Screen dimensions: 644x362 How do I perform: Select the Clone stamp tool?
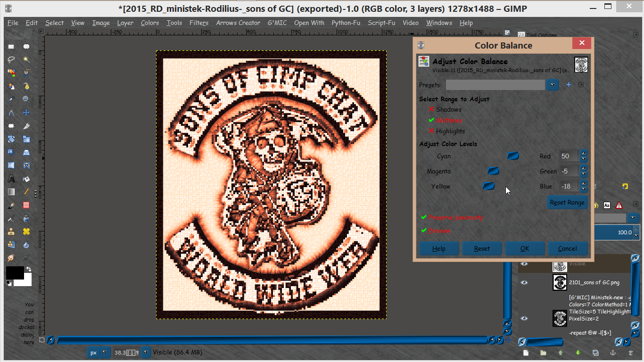[11, 231]
